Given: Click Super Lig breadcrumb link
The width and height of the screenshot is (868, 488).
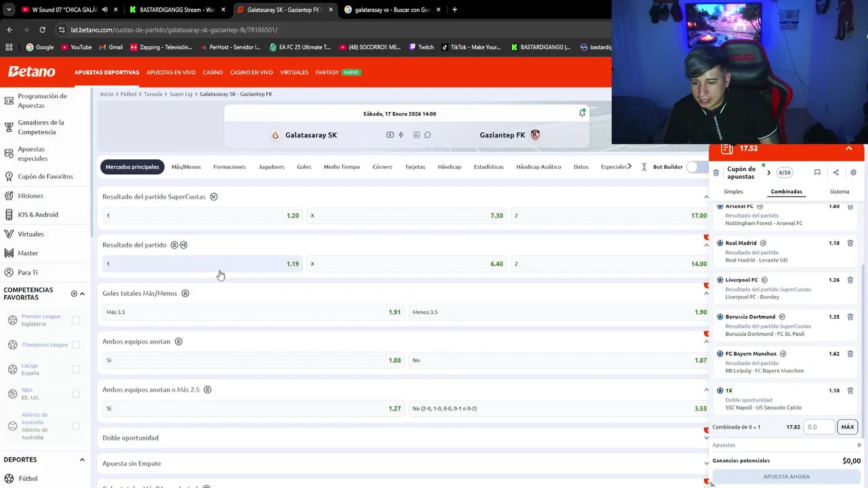Looking at the screenshot, I should click(181, 94).
